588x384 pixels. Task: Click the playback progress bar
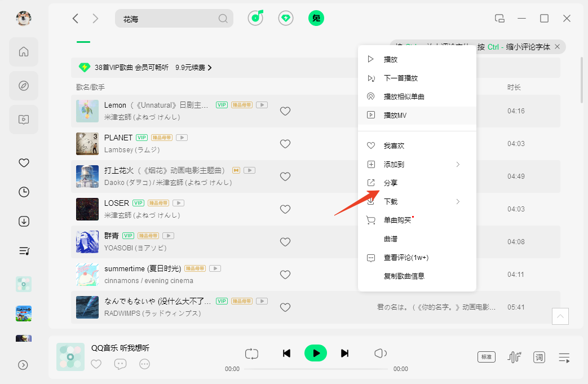tap(316, 369)
